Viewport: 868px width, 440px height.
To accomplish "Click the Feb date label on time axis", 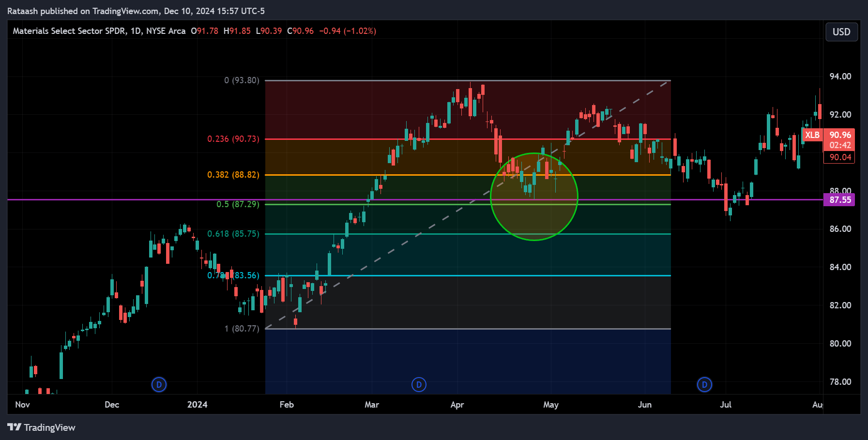I will click(x=287, y=405).
